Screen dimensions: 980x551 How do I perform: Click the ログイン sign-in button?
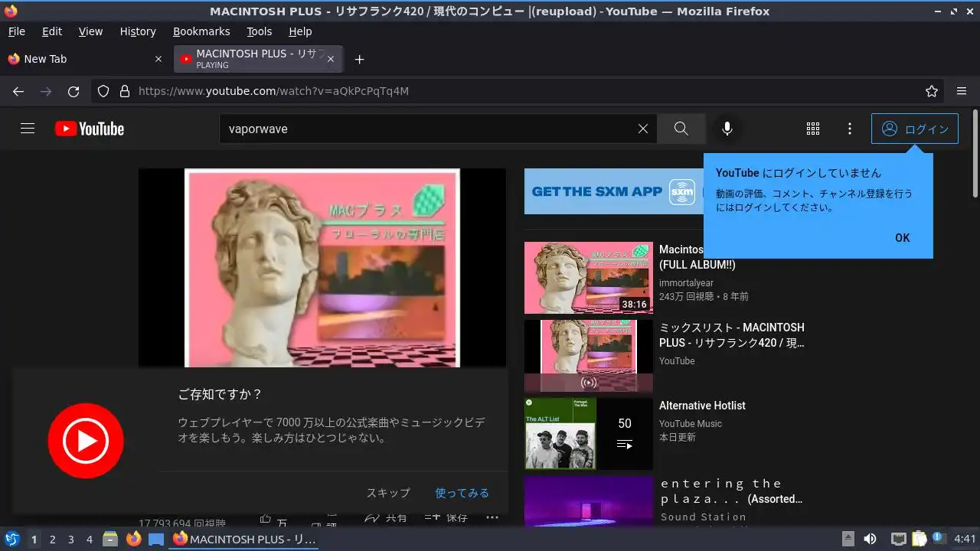[915, 129]
